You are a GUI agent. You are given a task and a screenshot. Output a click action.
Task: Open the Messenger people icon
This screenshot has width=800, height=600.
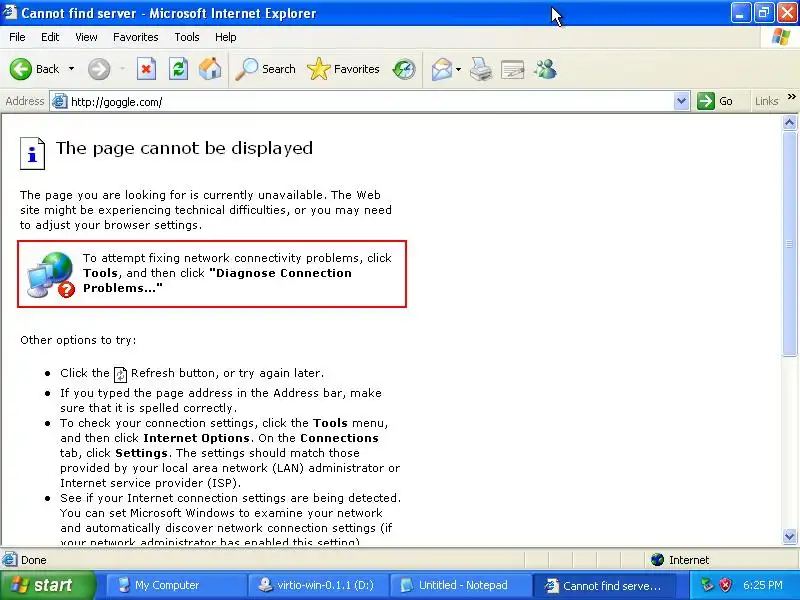[545, 69]
